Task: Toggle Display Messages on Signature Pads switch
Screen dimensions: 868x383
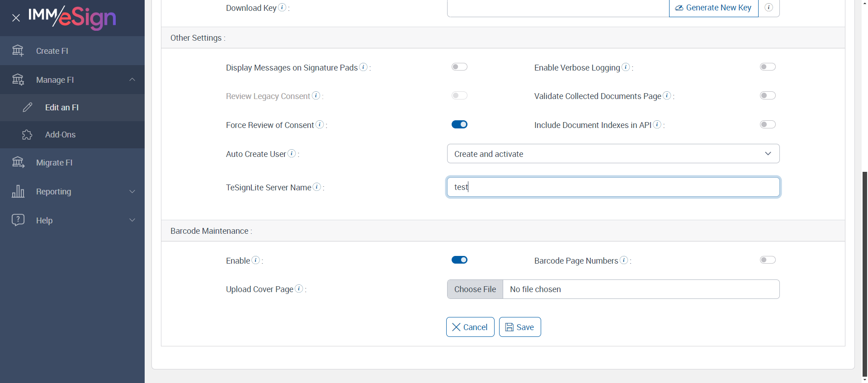Action: [459, 67]
